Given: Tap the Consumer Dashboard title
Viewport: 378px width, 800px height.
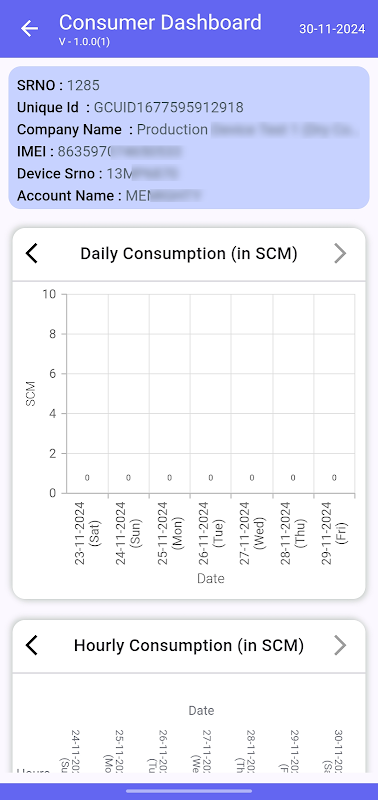Looking at the screenshot, I should (x=160, y=23).
